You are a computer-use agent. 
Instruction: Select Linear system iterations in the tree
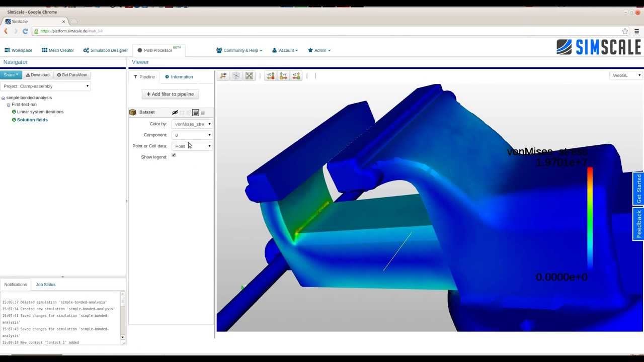40,112
